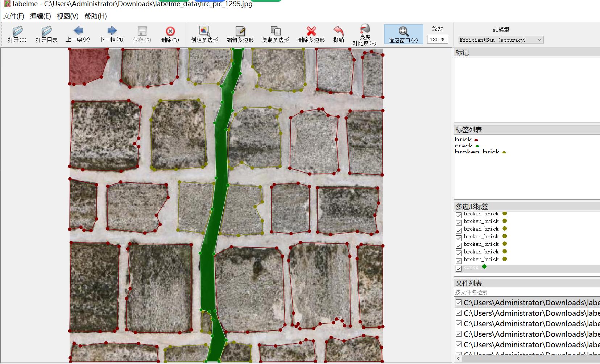
Task: Click the zoom percentage box showing 135 %
Action: [437, 40]
